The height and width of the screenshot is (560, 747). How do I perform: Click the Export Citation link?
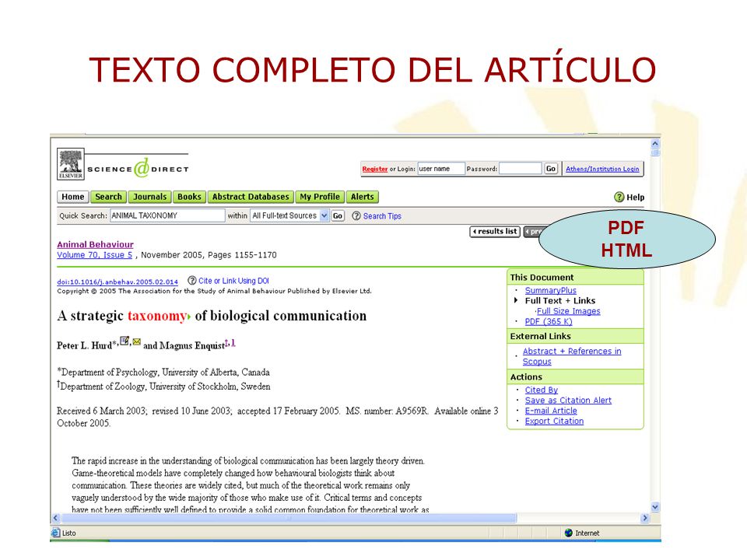(x=554, y=422)
